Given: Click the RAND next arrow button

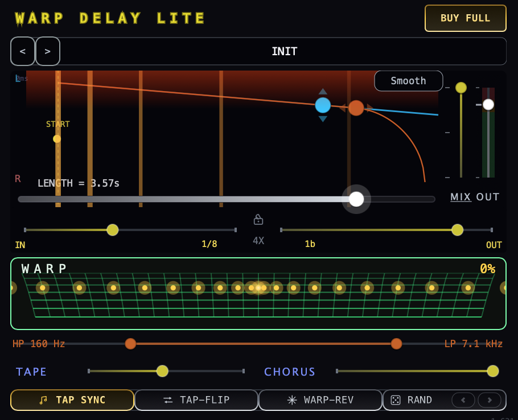Looking at the screenshot, I should (x=490, y=400).
